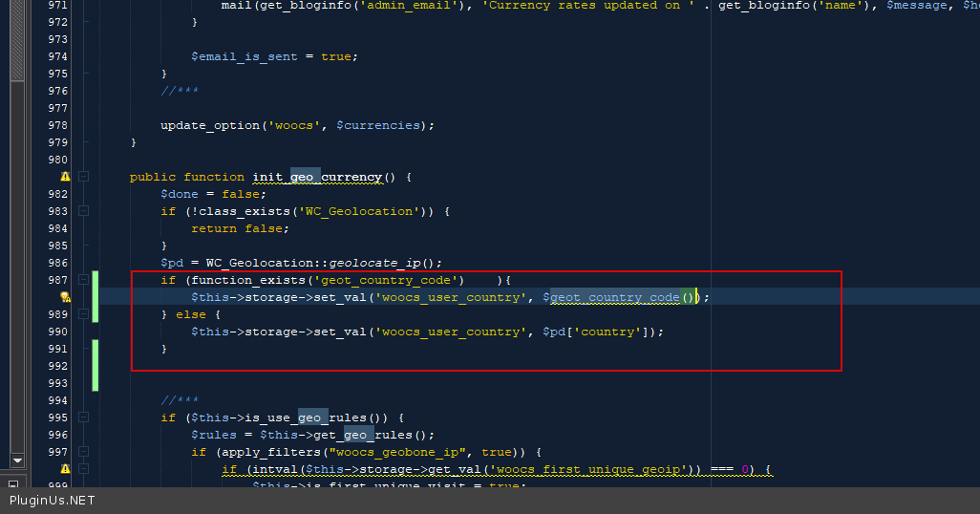Click the warning icon next to the intval line
This screenshot has width=980, height=514.
click(65, 469)
